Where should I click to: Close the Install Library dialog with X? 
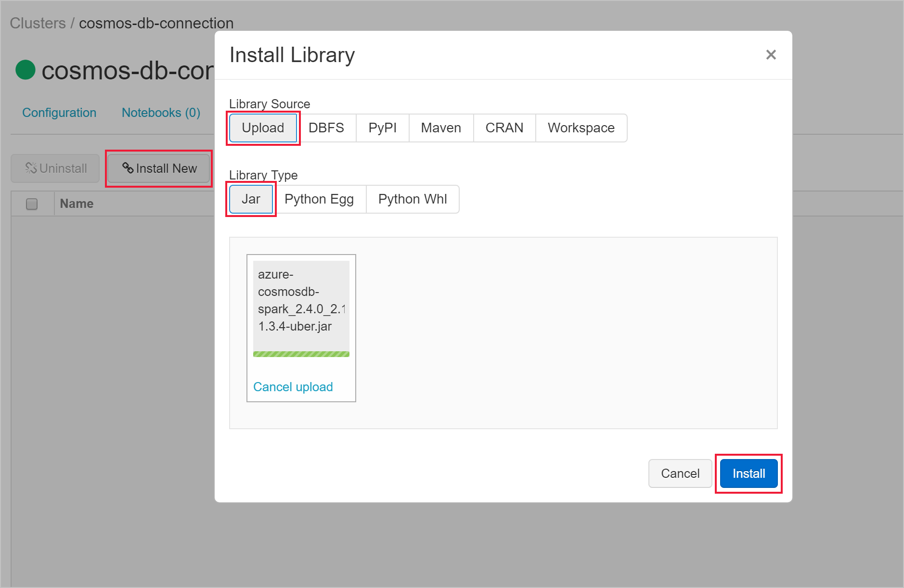771,55
